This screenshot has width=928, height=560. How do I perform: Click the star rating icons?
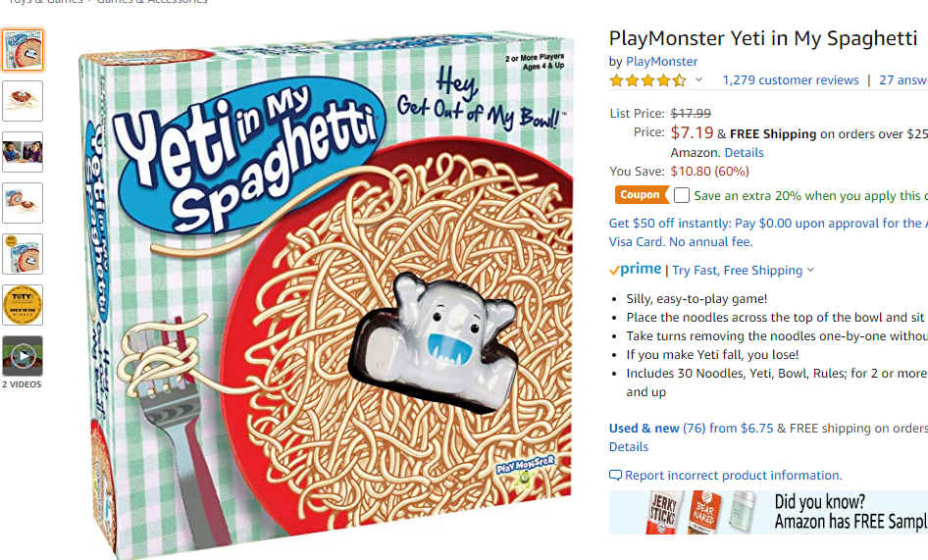[648, 80]
